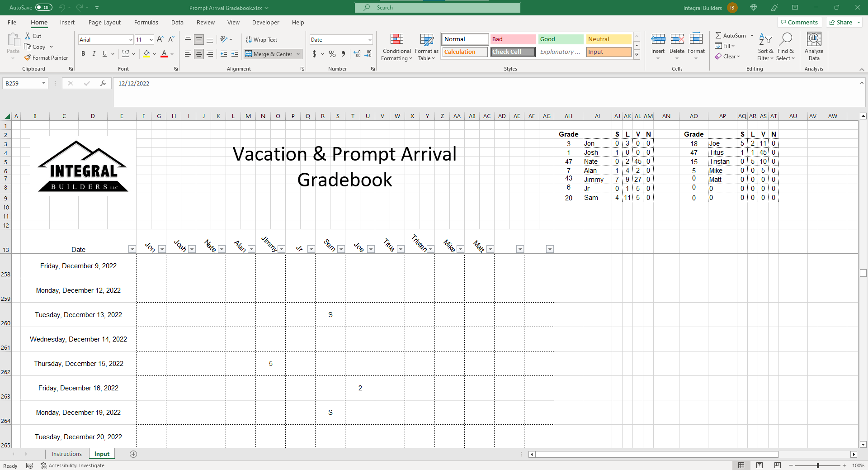Open Format as Table gallery

pyautogui.click(x=427, y=47)
